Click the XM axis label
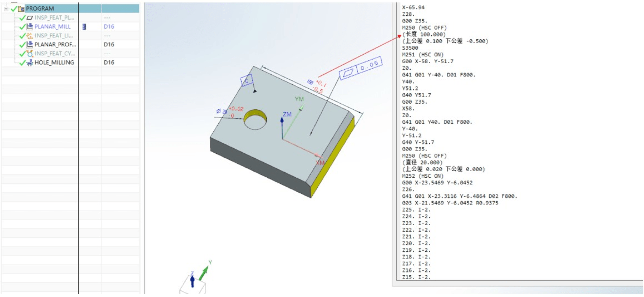This screenshot has height=297, width=644. tap(320, 163)
